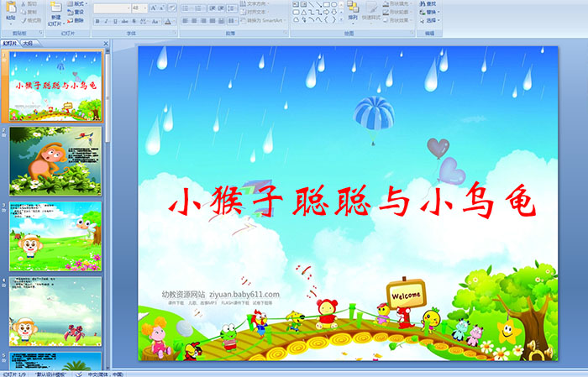
Task: Switch to the 大纲 outline tab
Action: click(28, 44)
